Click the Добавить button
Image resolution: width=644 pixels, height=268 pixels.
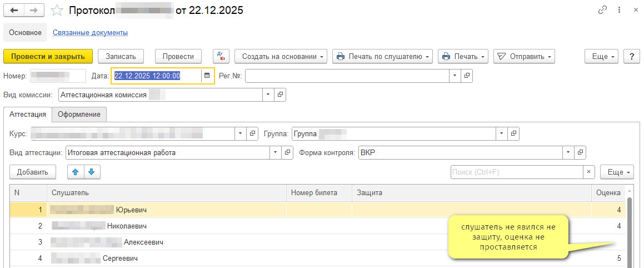point(33,172)
